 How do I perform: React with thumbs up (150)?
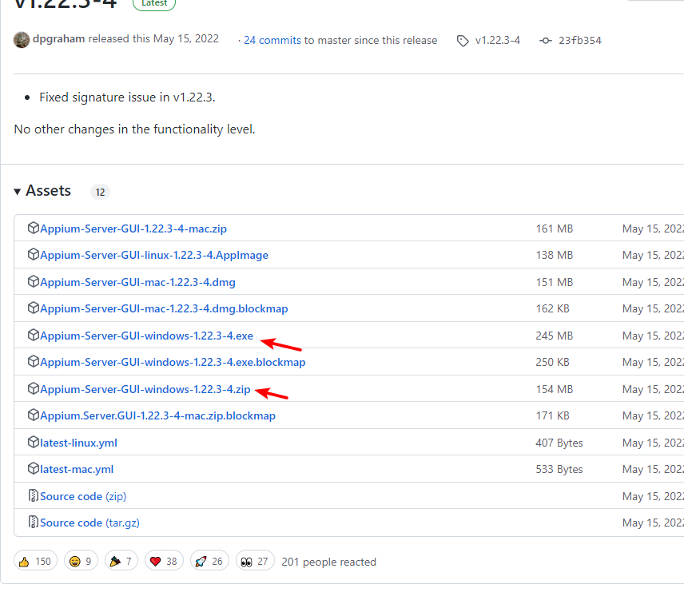point(35,561)
